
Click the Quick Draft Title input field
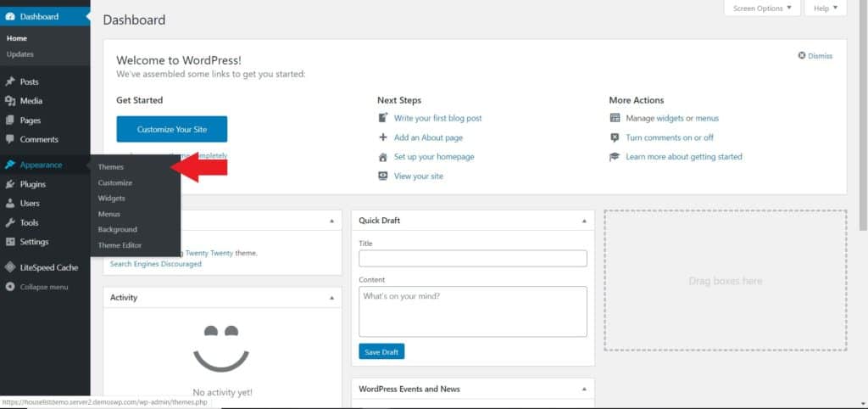[473, 258]
